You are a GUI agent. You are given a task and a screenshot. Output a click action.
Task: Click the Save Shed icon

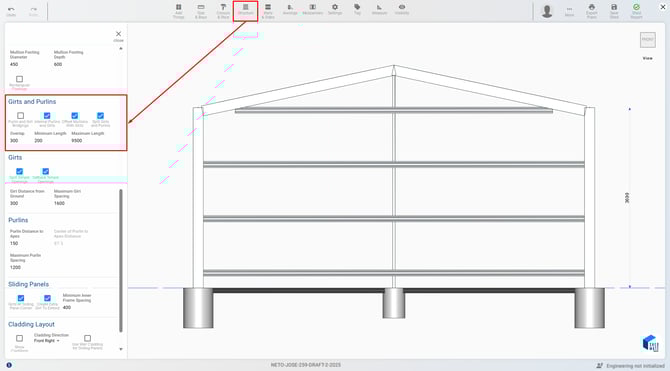614,11
